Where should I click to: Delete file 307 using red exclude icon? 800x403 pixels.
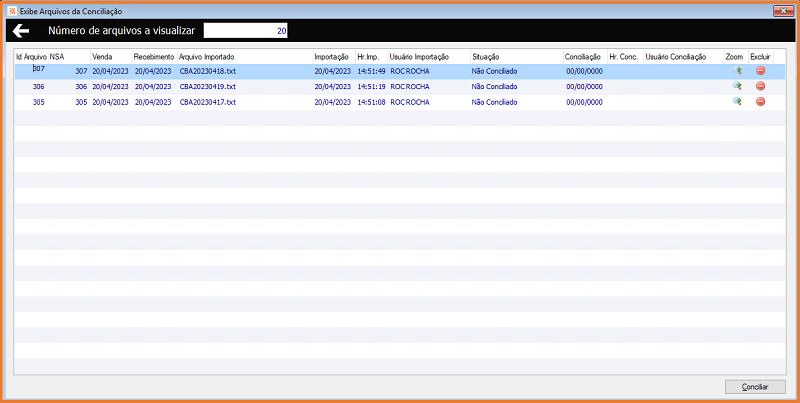click(760, 71)
